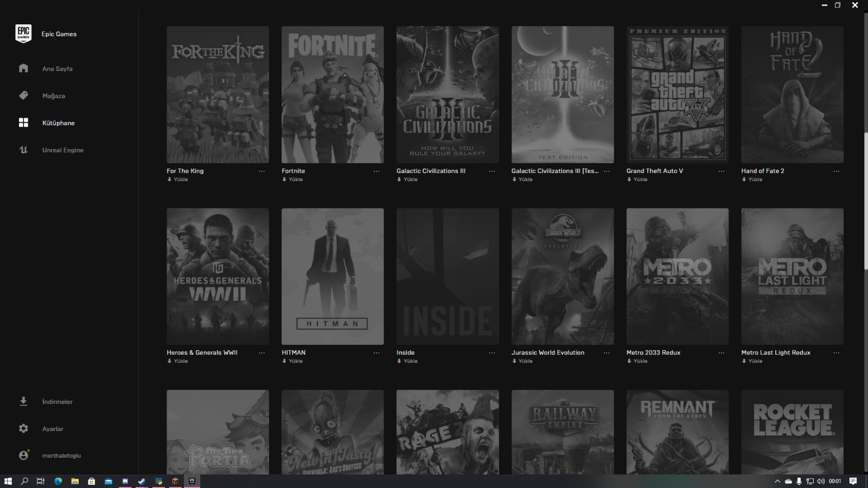This screenshot has height=488, width=868.
Task: Click Yükle under For The King
Action: (177, 179)
